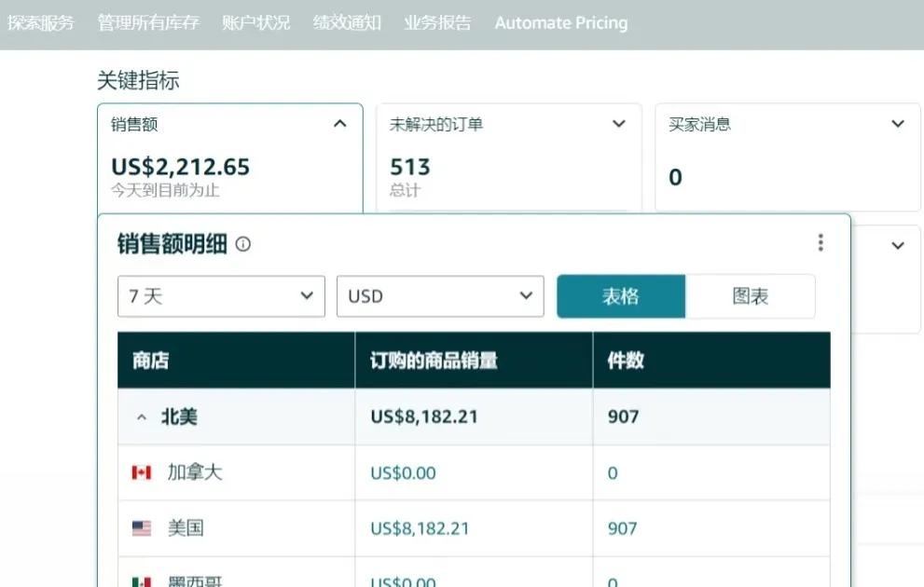Click the 总计 caption under 513

pos(405,190)
